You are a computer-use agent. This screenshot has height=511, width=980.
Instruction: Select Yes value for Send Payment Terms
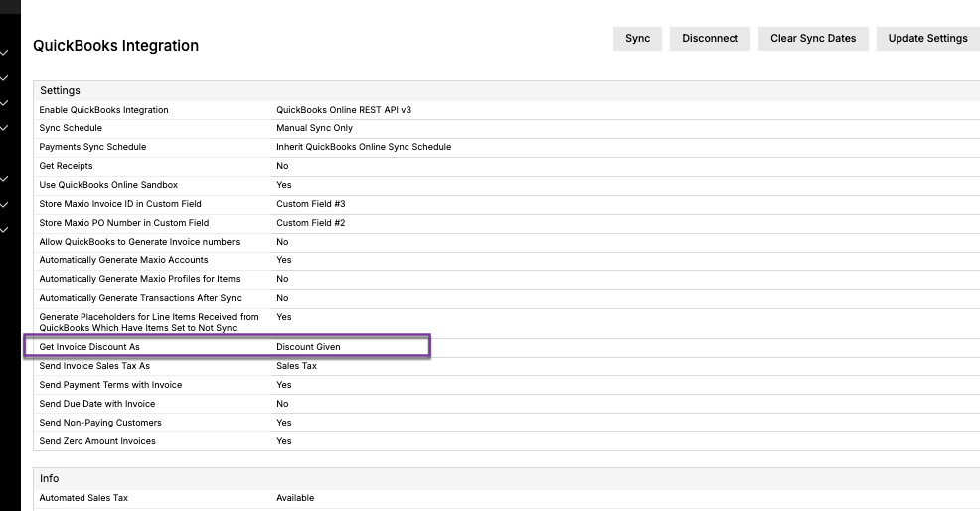point(283,385)
